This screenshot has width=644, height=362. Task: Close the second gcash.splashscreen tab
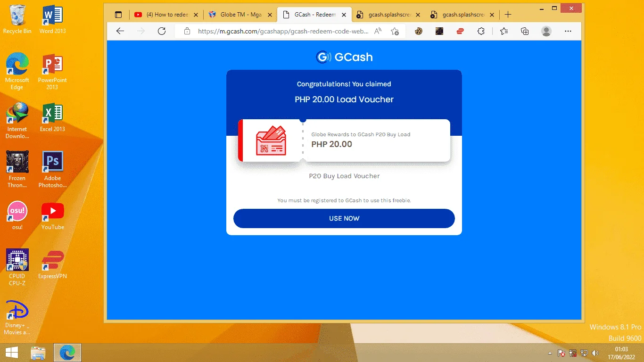pyautogui.click(x=492, y=15)
